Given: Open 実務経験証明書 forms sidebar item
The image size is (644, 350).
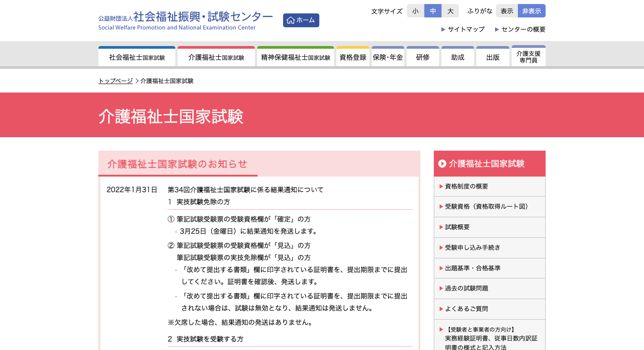Looking at the screenshot, I should coord(490,335).
